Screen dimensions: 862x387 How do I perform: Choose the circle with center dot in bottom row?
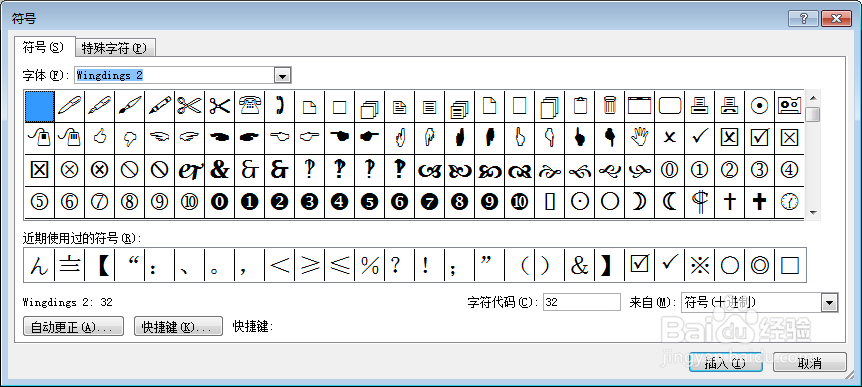(x=579, y=202)
